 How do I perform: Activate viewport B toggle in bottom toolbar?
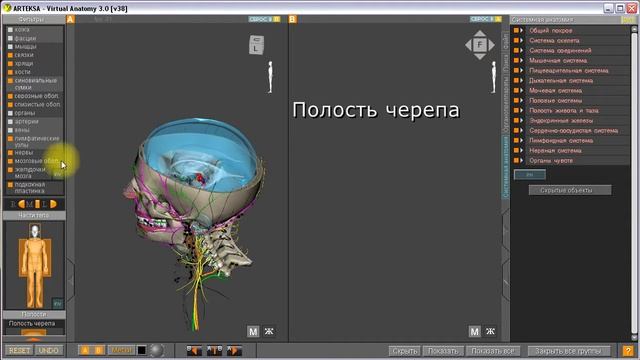point(98,350)
